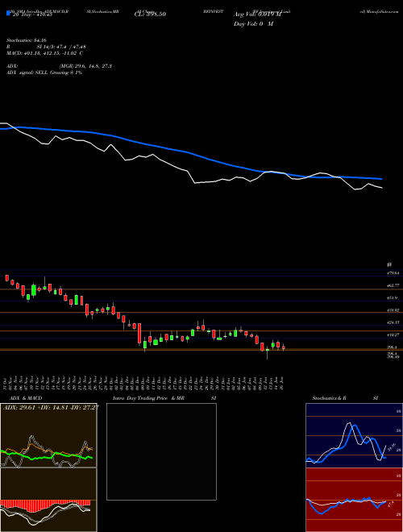This screenshot has width=403, height=532.
Task: Click the first red candlestick at chart left
Action: (x=6, y=278)
